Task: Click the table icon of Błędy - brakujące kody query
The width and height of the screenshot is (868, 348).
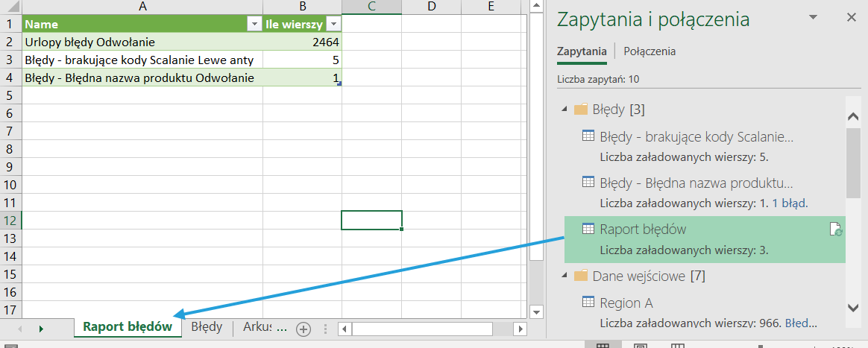Action: pos(588,136)
